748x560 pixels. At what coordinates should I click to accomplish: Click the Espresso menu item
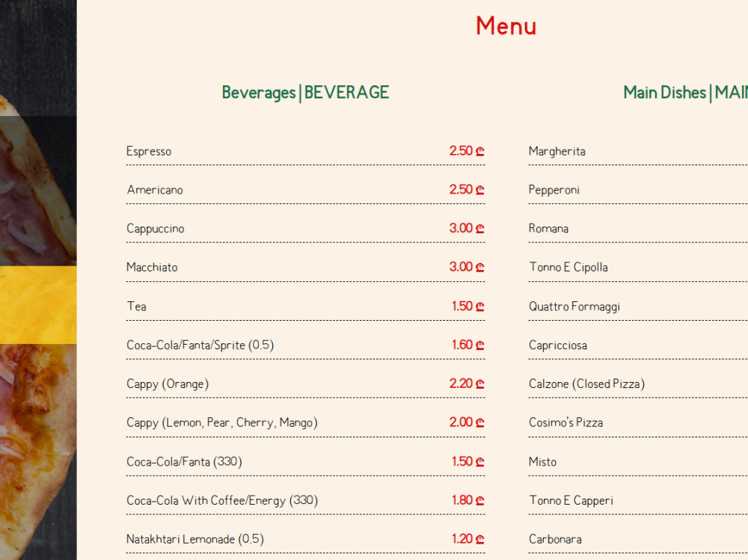tap(149, 151)
